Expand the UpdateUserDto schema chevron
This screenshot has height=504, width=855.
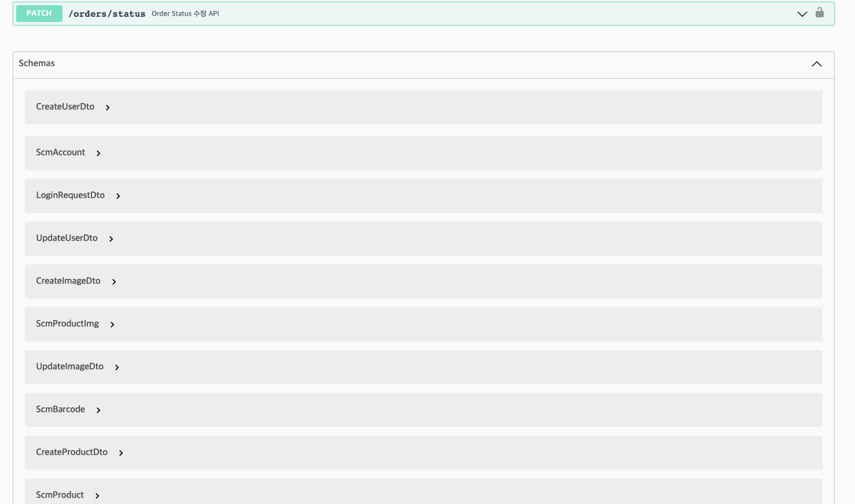click(x=111, y=239)
